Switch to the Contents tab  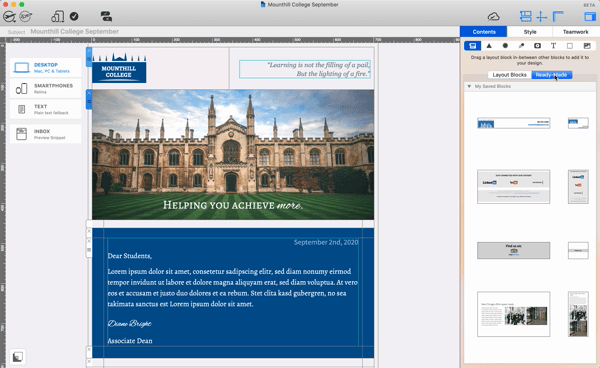pos(484,32)
